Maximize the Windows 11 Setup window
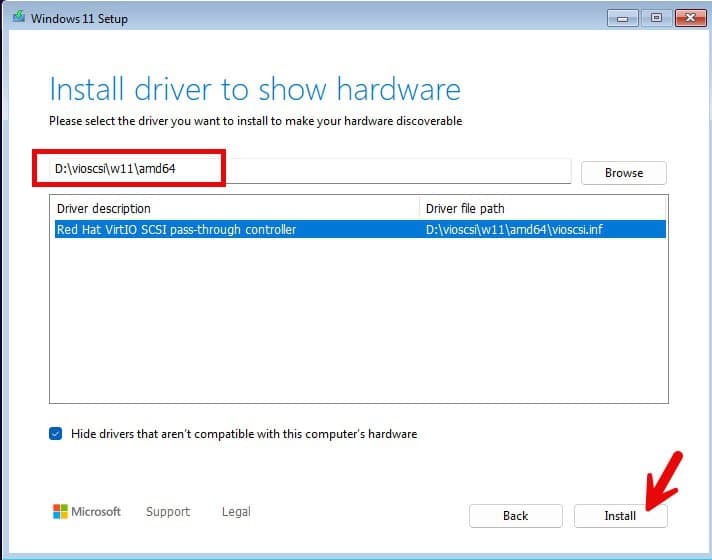This screenshot has width=712, height=560. (x=656, y=18)
